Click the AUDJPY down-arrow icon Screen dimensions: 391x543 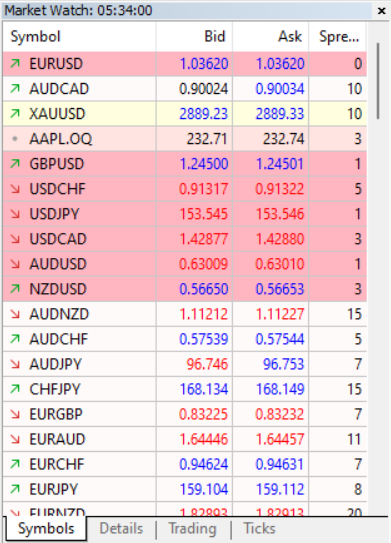coord(15,364)
